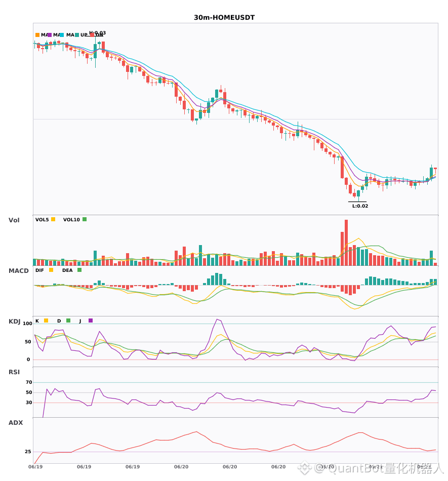
Task: Click the ADX panel label
Action: pos(16,423)
